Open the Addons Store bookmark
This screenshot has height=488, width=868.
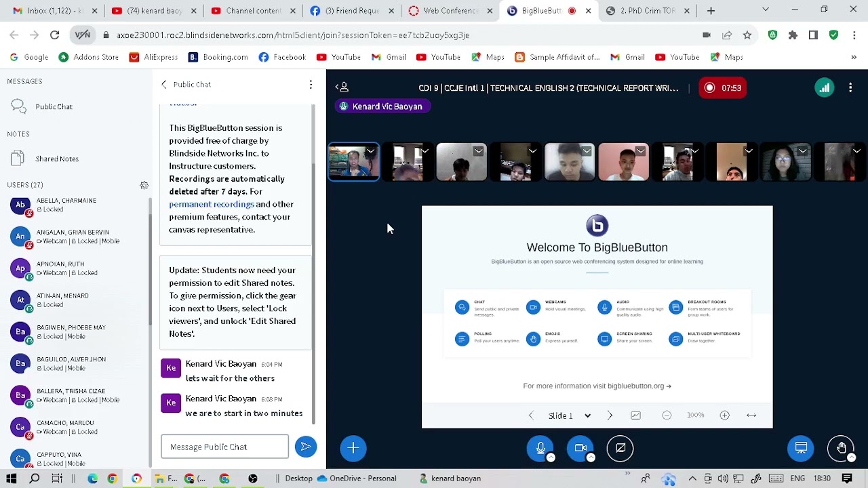point(88,58)
